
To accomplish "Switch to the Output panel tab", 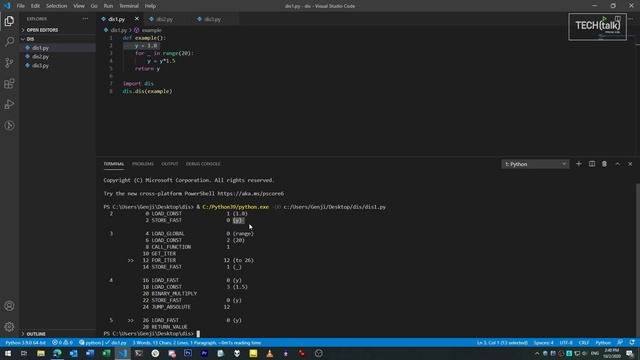I will tap(170, 164).
